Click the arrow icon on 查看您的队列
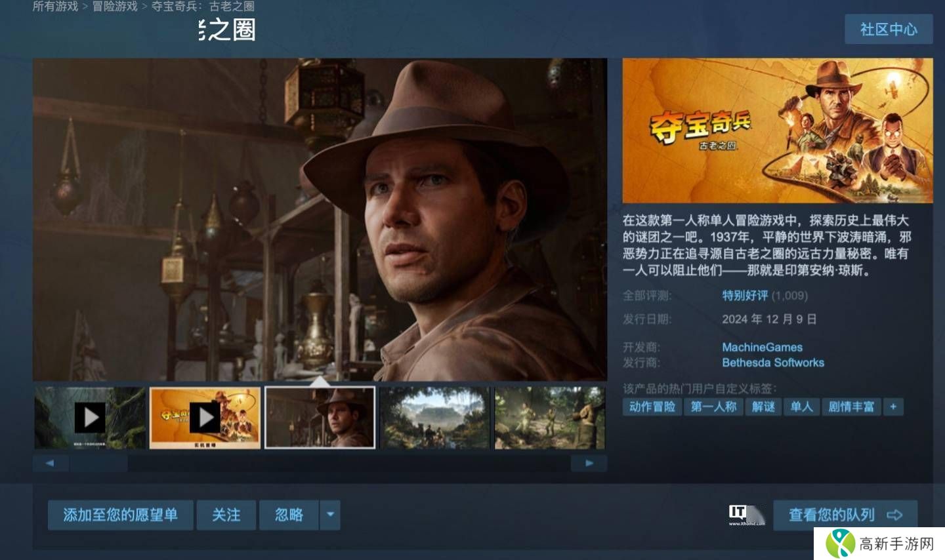This screenshot has width=945, height=560. pos(894,515)
